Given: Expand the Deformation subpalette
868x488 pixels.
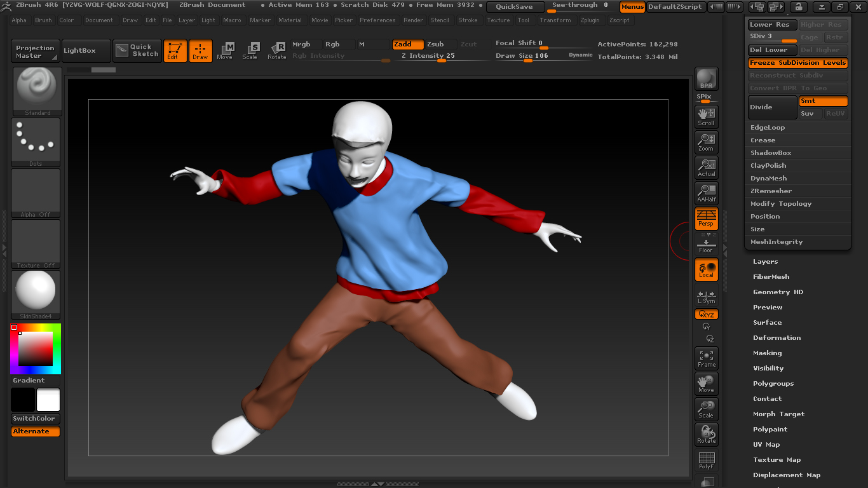Looking at the screenshot, I should click(776, 338).
